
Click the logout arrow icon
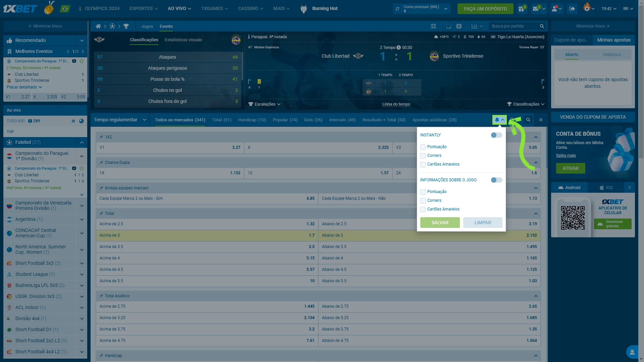tap(572, 9)
